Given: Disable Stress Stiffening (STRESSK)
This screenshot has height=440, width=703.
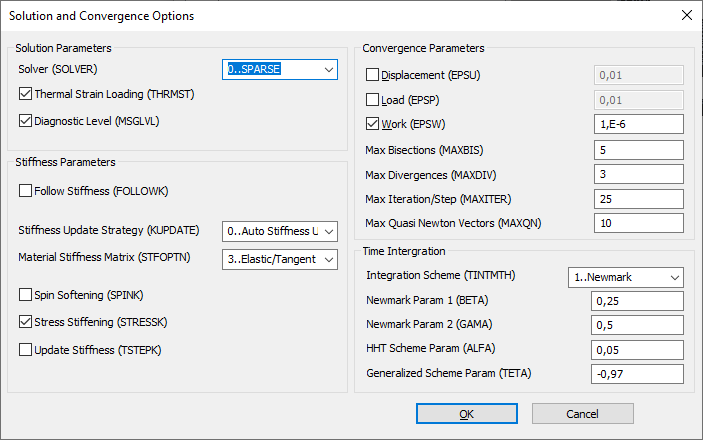Looking at the screenshot, I should 26,322.
